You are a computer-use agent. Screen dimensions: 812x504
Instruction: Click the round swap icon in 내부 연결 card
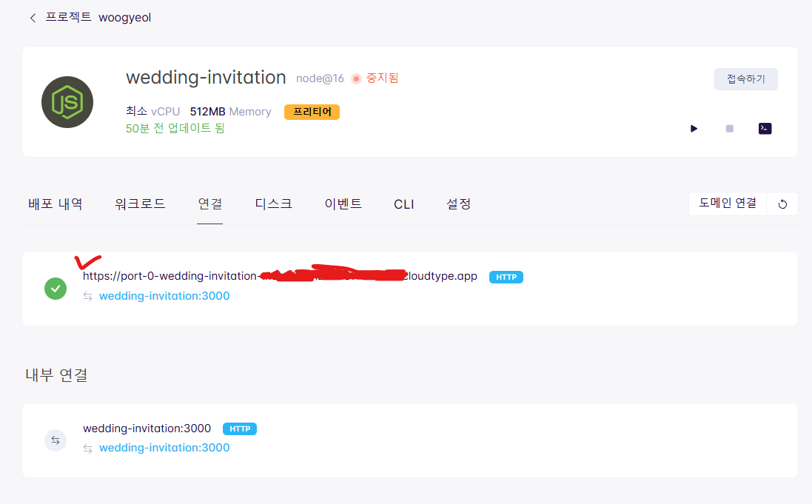coord(56,440)
